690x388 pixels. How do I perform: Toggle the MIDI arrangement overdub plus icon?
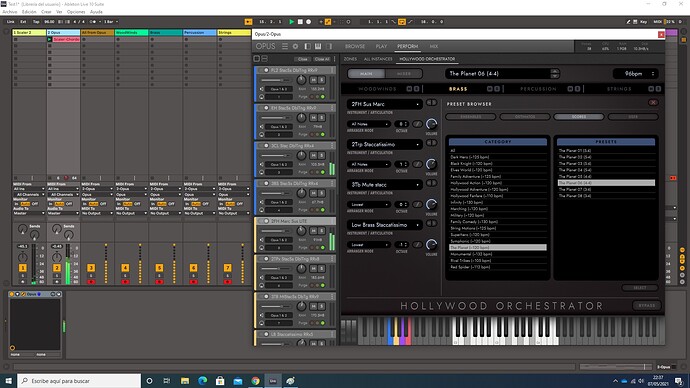point(321,22)
